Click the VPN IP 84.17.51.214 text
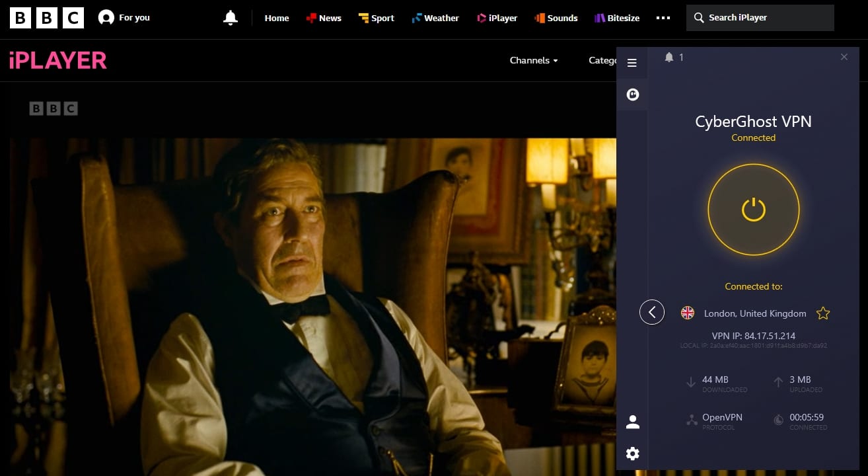The height and width of the screenshot is (476, 868). pyautogui.click(x=754, y=336)
